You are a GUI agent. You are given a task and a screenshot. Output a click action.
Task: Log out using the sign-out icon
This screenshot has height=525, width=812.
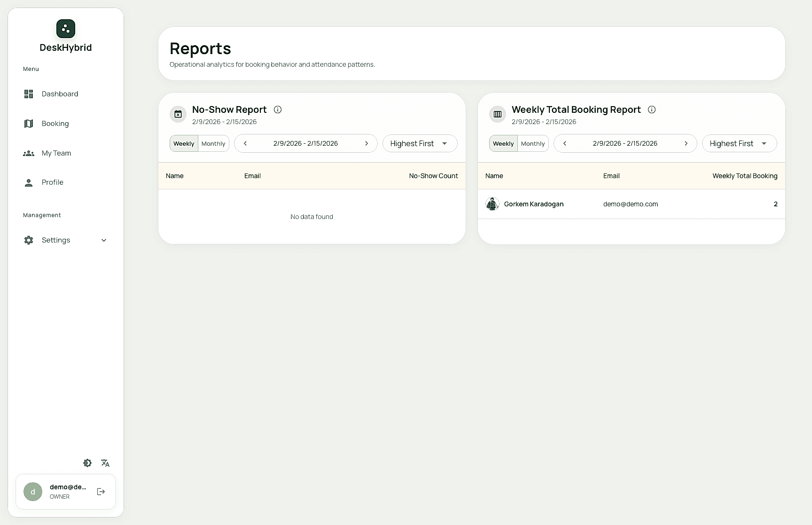click(101, 492)
